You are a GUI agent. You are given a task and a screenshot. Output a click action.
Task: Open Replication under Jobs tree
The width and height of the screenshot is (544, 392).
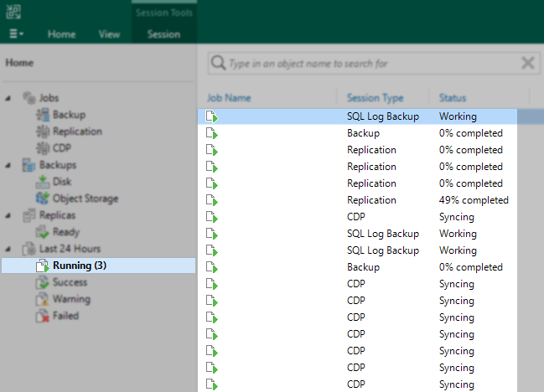(x=77, y=132)
